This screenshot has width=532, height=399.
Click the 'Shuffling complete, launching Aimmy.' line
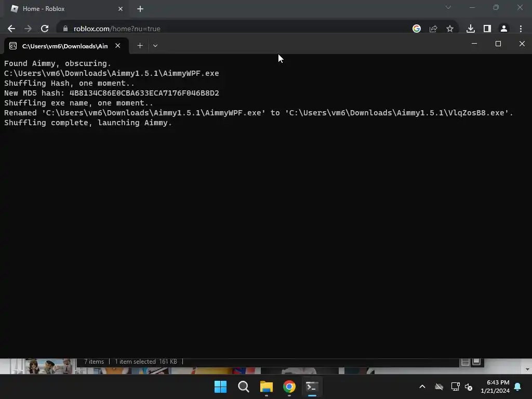(x=88, y=123)
